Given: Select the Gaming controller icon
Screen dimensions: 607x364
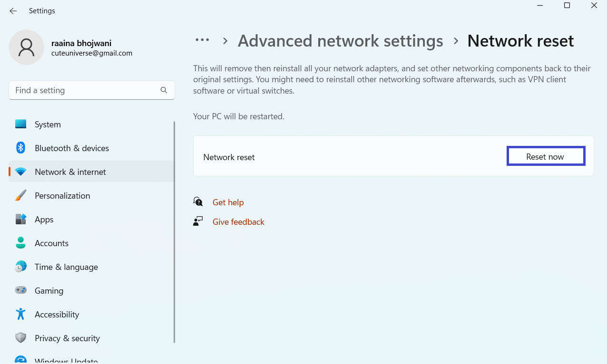Looking at the screenshot, I should coord(20,290).
